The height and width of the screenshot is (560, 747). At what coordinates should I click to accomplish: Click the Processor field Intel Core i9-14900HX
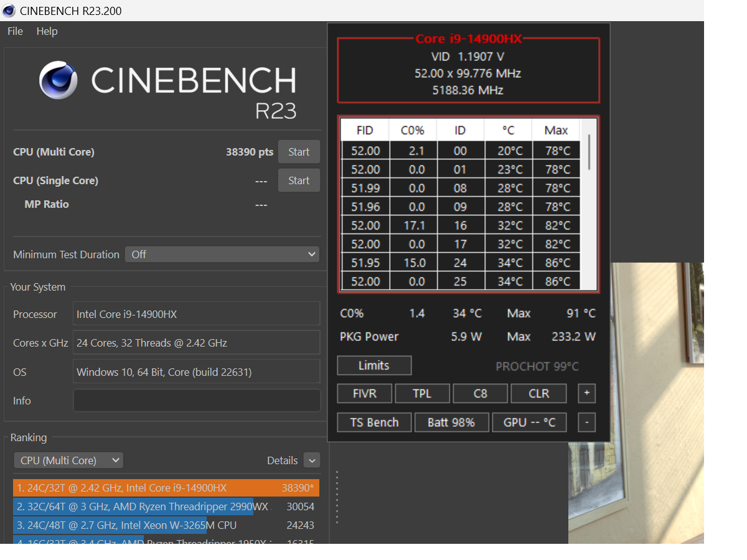pyautogui.click(x=196, y=314)
